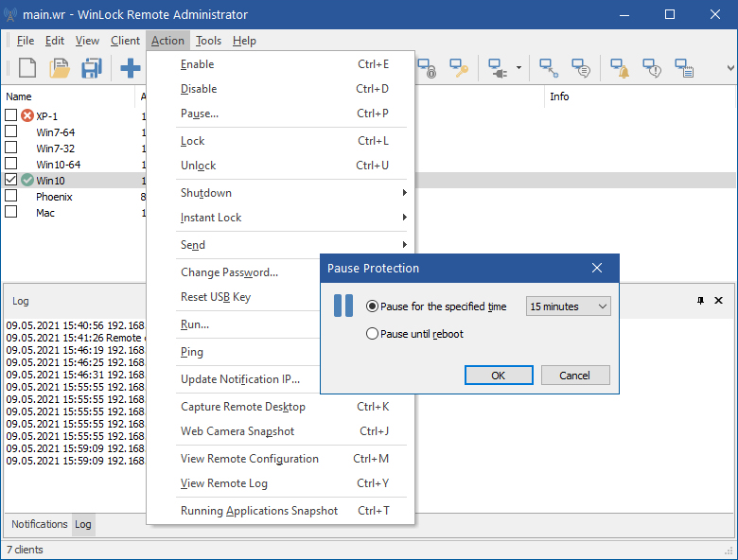The height and width of the screenshot is (560, 738).
Task: Click the Save all disk icon
Action: click(91, 68)
